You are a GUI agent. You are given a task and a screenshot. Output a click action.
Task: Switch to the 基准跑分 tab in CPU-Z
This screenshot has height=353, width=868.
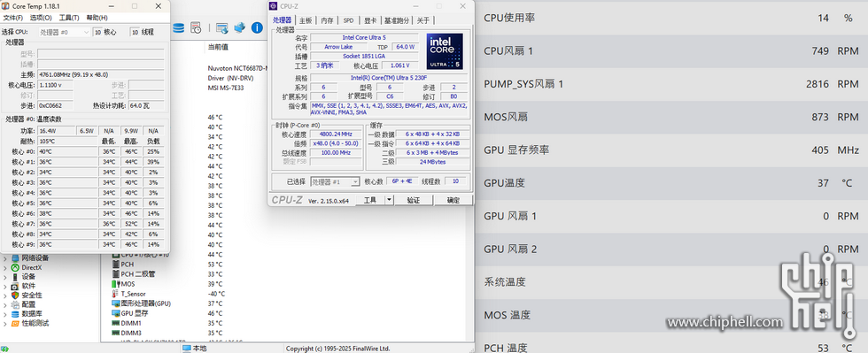coord(397,20)
